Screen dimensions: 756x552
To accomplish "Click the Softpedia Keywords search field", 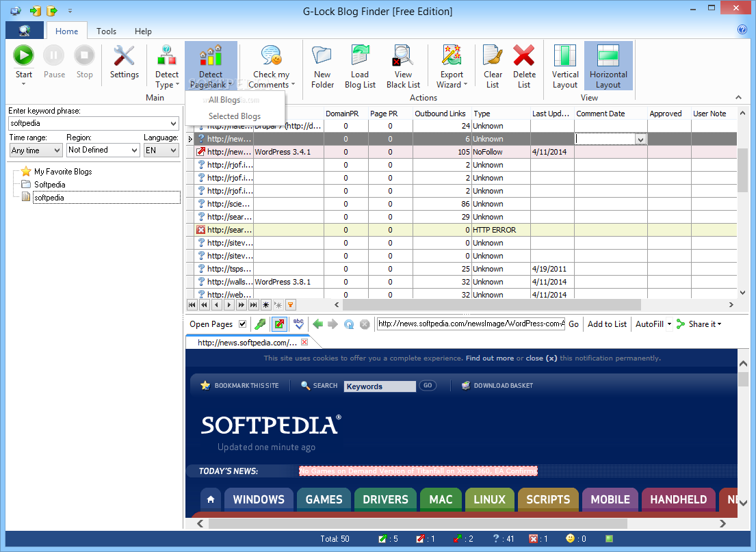I will 380,386.
